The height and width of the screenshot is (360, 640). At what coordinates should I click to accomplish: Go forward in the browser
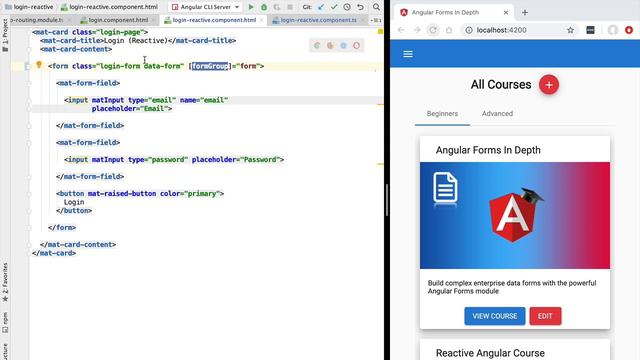point(417,30)
